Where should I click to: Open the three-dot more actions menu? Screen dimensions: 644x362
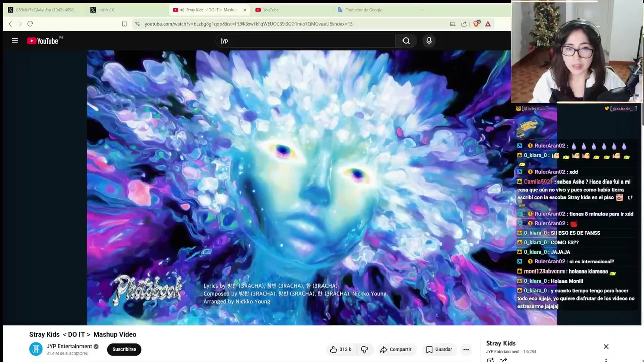(x=466, y=349)
